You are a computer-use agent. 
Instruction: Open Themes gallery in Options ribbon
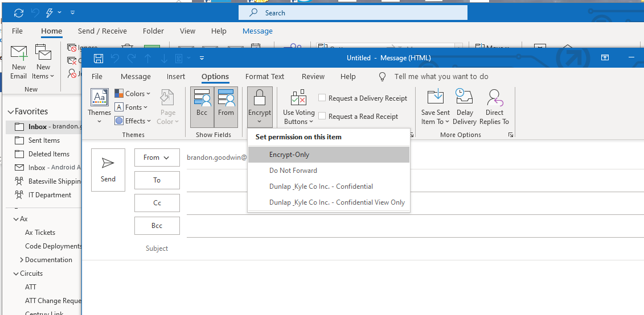(100, 106)
